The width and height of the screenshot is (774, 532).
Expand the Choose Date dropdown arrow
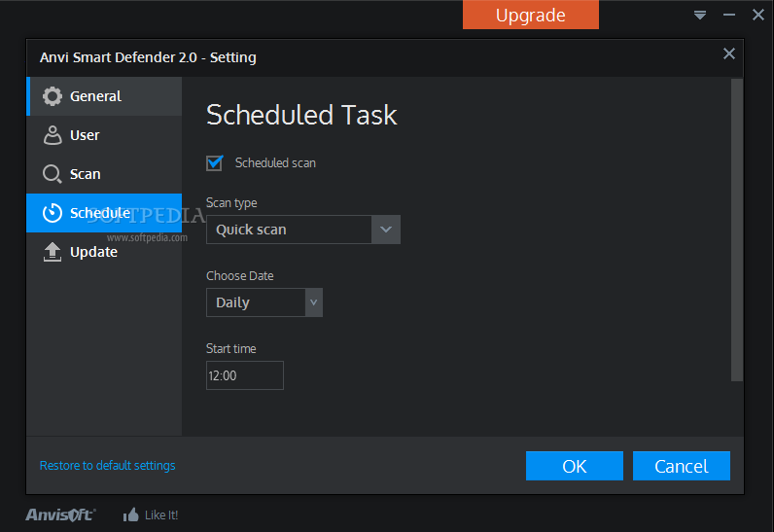tap(313, 302)
